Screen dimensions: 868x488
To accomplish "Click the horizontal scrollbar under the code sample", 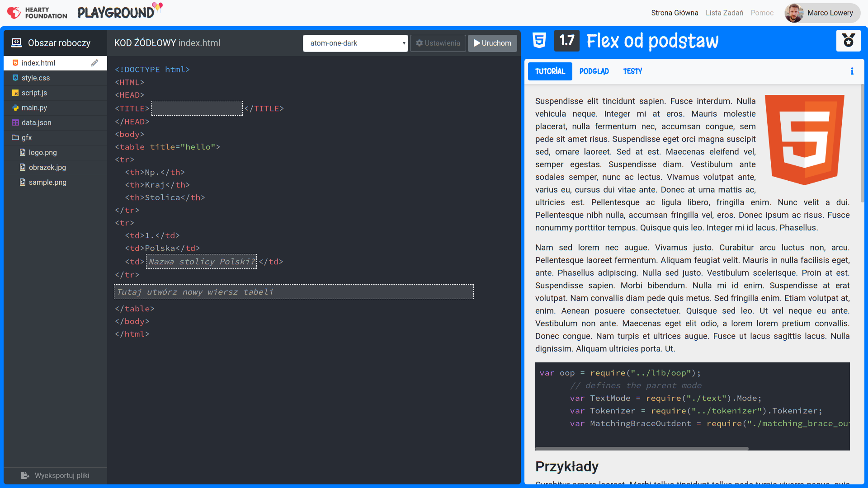I will pyautogui.click(x=642, y=448).
